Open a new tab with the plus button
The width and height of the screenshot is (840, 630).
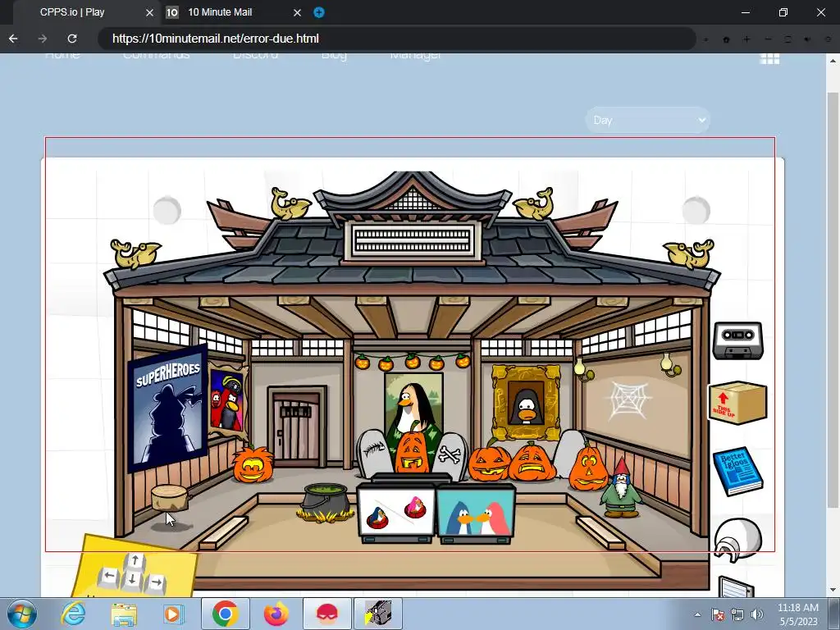point(319,12)
